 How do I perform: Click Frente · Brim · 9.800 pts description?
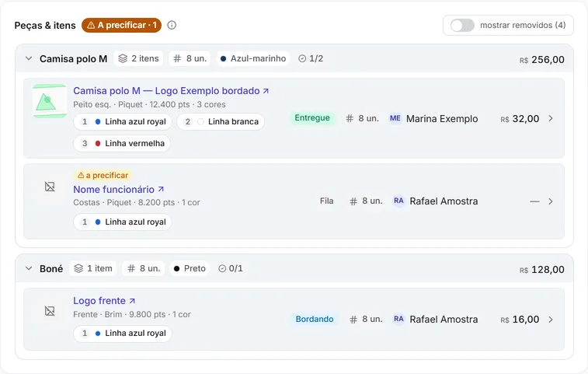point(132,314)
